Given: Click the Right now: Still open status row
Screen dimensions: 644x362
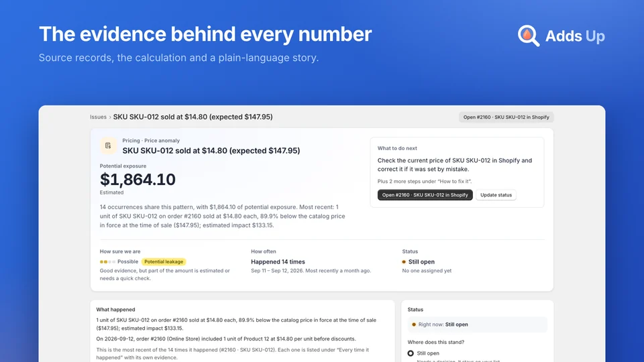Looking at the screenshot, I should pyautogui.click(x=477, y=324).
